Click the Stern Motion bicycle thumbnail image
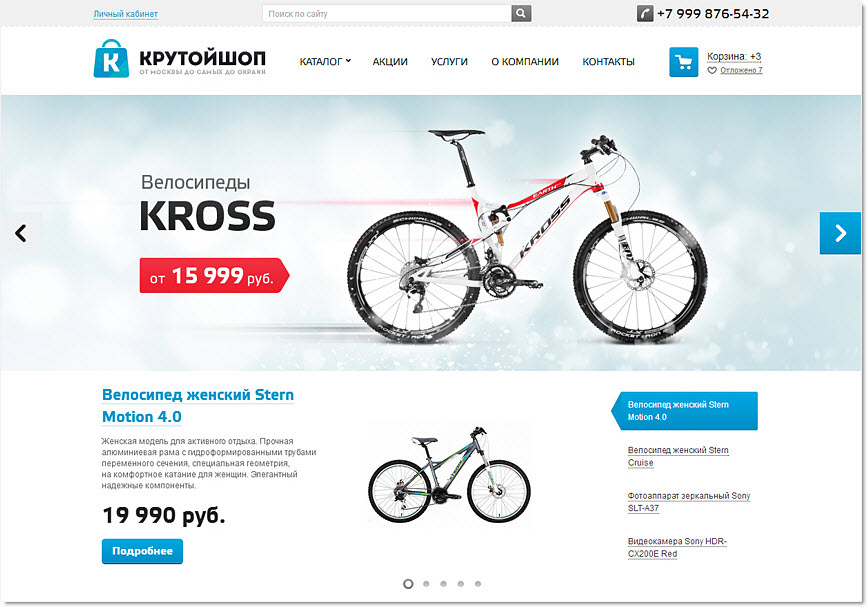Viewport: 868px width, 608px height. tap(449, 476)
